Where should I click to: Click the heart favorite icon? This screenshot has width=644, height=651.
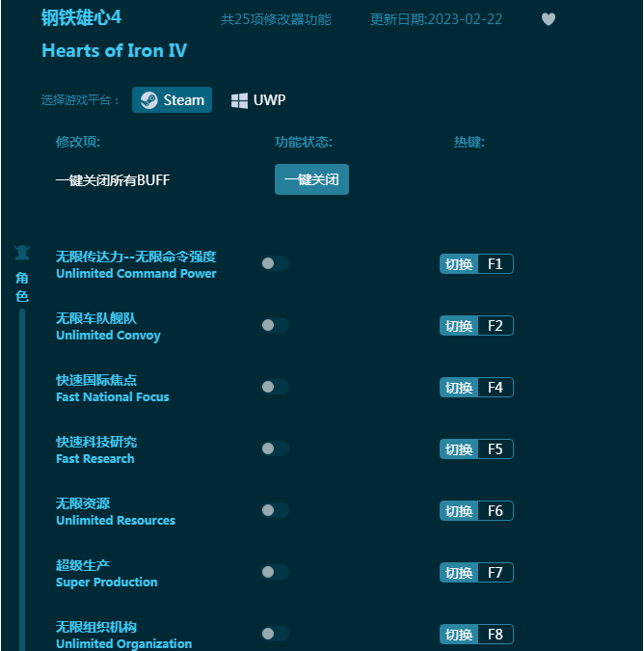tap(549, 19)
